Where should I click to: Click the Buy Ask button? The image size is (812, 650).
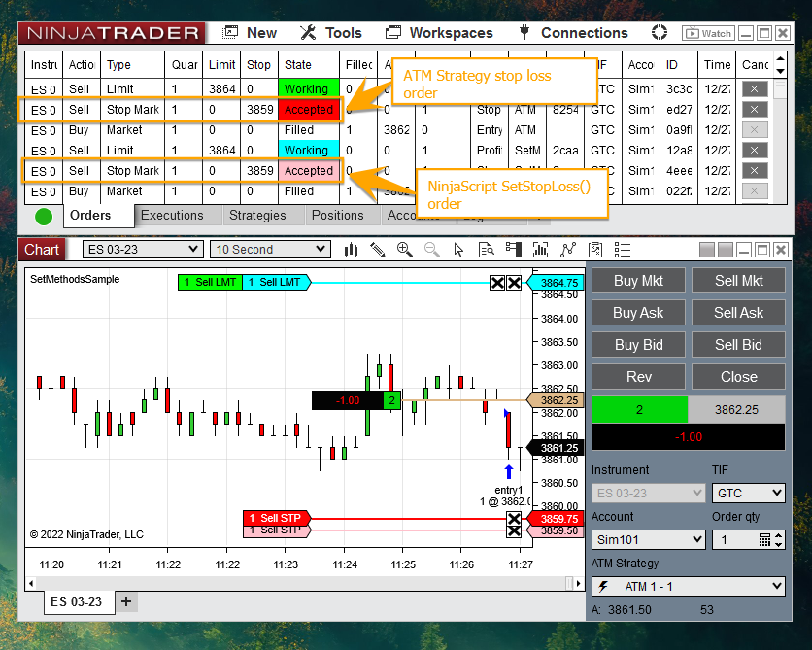[638, 313]
